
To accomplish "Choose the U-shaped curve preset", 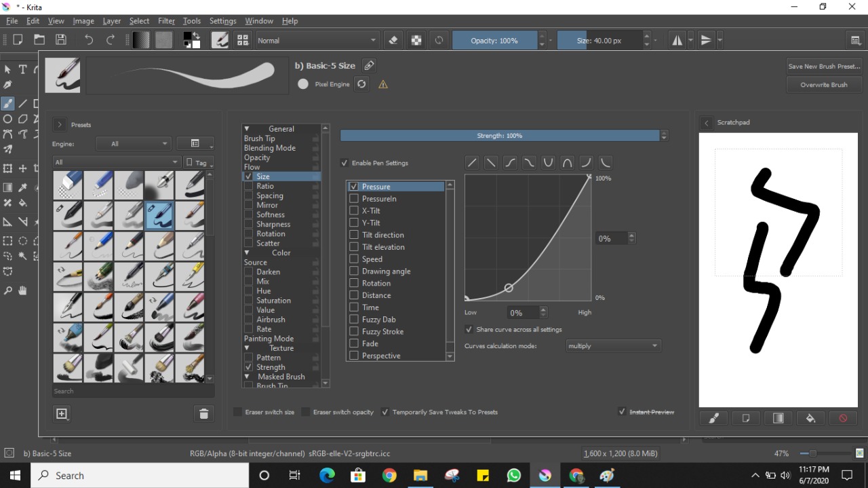I will click(x=548, y=163).
